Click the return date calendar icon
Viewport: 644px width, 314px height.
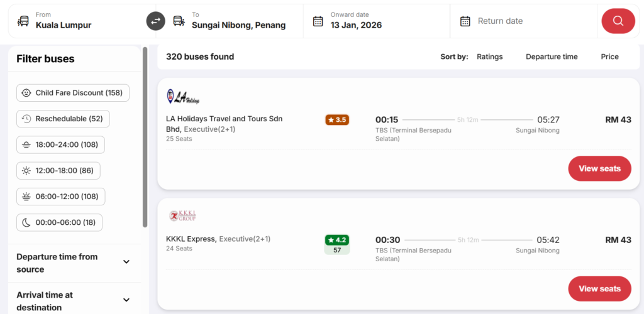[x=465, y=21]
